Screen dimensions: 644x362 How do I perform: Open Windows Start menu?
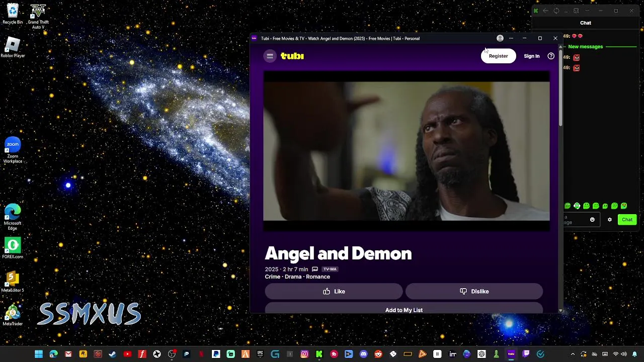(x=39, y=354)
